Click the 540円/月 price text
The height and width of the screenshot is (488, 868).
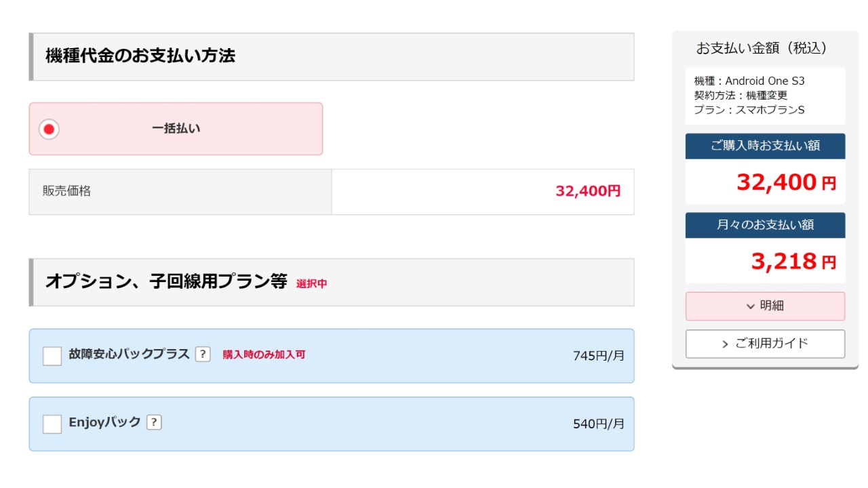[x=598, y=424]
